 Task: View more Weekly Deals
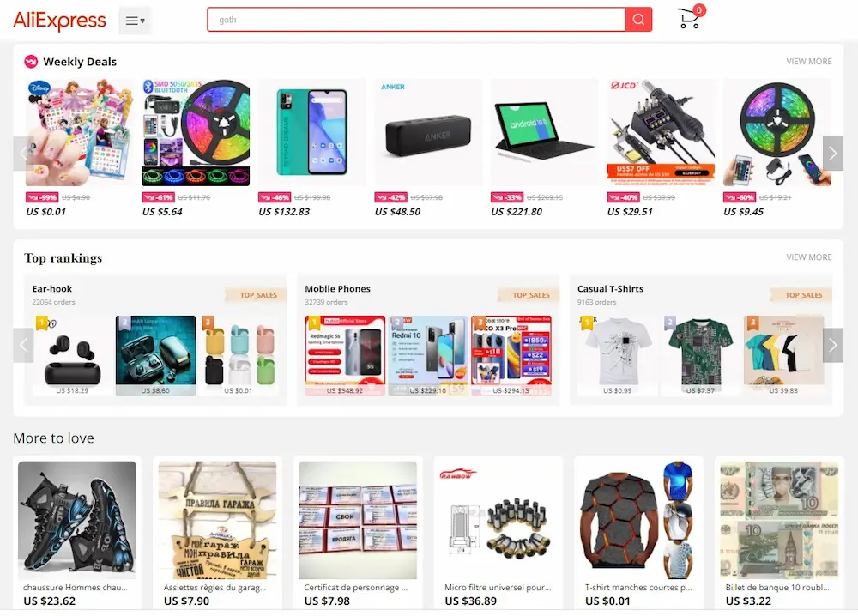(x=809, y=62)
